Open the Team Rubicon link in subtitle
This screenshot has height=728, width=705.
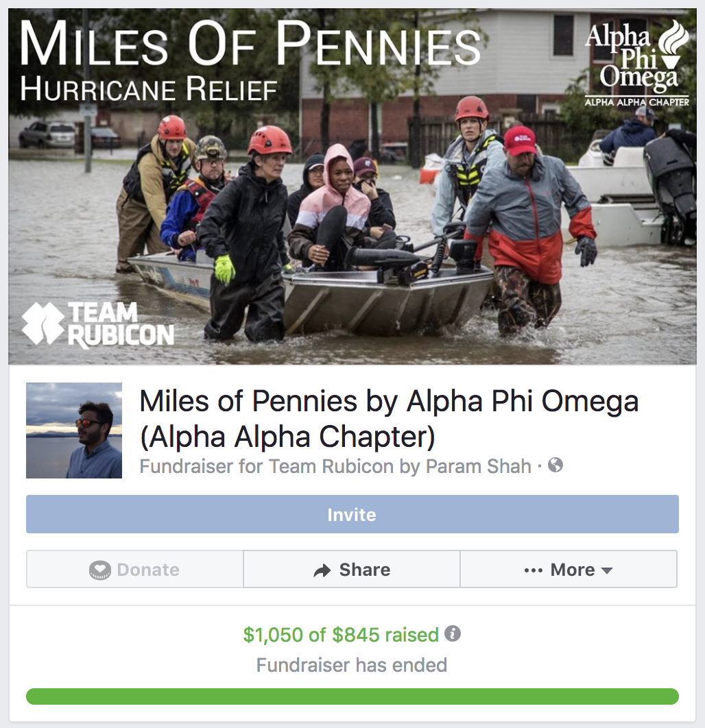(x=331, y=466)
